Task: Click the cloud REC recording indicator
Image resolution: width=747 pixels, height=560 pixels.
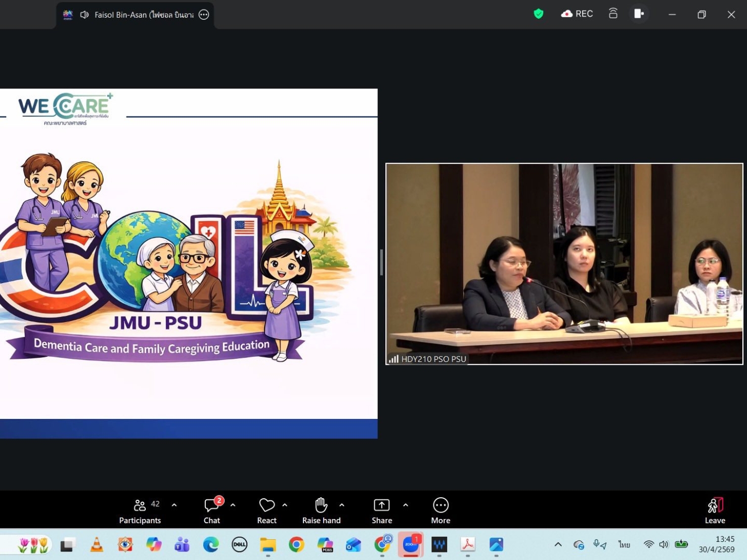Action: click(577, 14)
